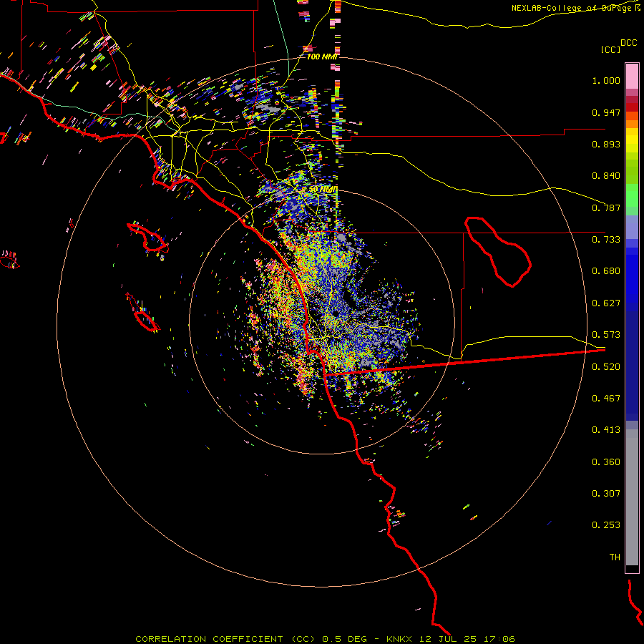Pick the gray color bar segment
This screenshot has width=644, height=644.
[632, 497]
